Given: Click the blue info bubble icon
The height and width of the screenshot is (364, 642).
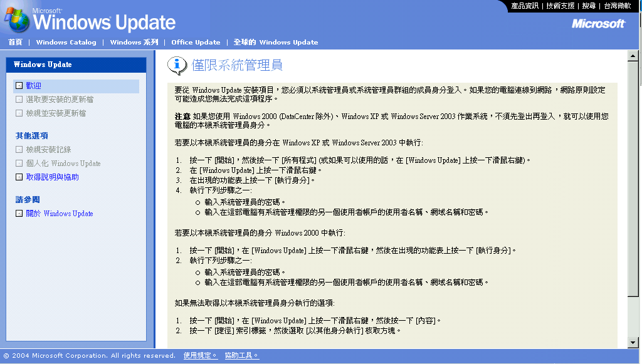Looking at the screenshot, I should [177, 65].
